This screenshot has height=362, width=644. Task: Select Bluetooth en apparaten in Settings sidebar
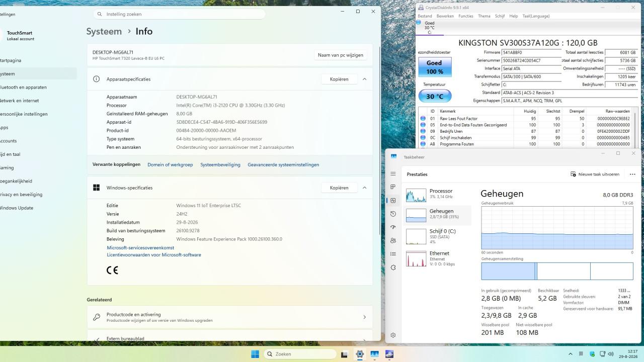pyautogui.click(x=38, y=87)
